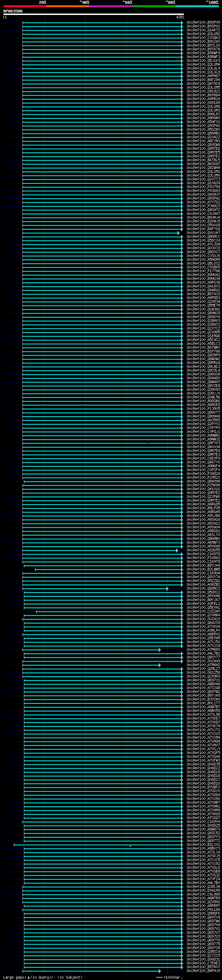Open hit UniRef100_C0SQK3

[x=203, y=38]
